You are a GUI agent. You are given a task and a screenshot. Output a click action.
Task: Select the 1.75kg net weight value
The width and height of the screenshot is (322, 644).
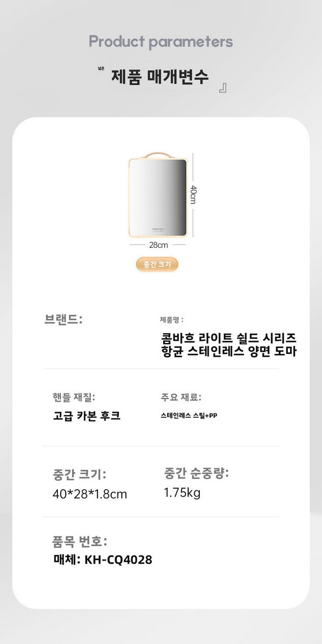coord(182,492)
